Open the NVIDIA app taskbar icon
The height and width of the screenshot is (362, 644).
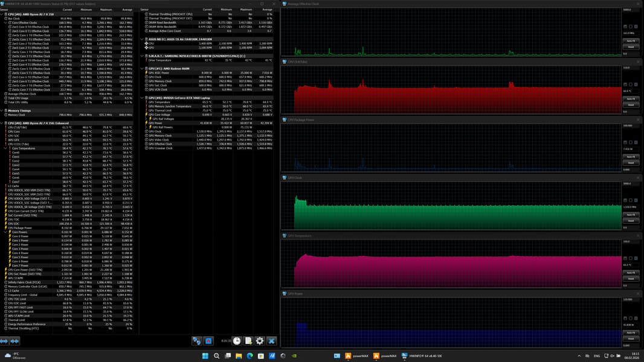click(x=294, y=356)
